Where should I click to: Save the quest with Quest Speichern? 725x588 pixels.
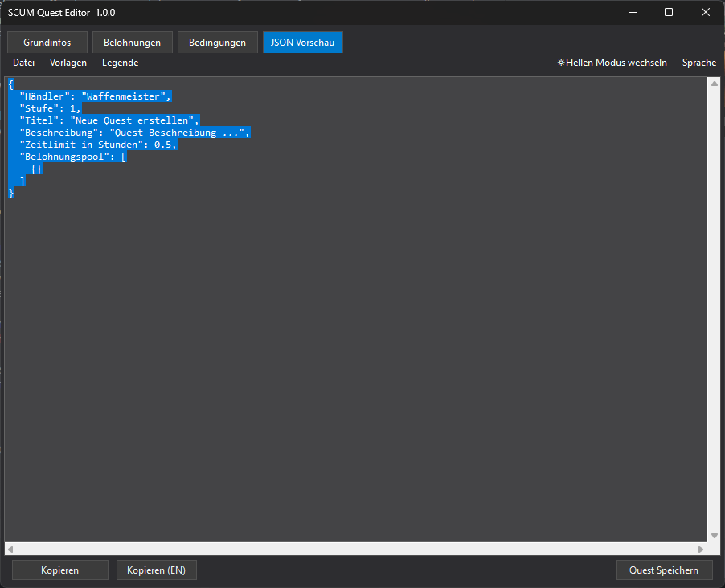pos(664,570)
